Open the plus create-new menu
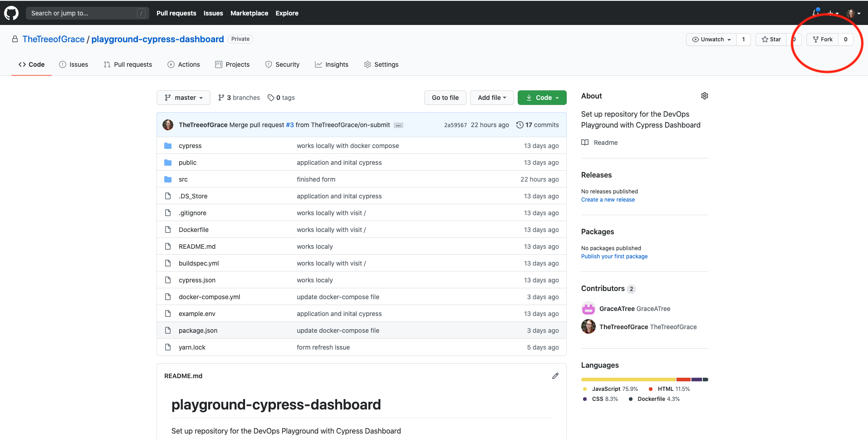This screenshot has height=439, width=868. [x=833, y=13]
